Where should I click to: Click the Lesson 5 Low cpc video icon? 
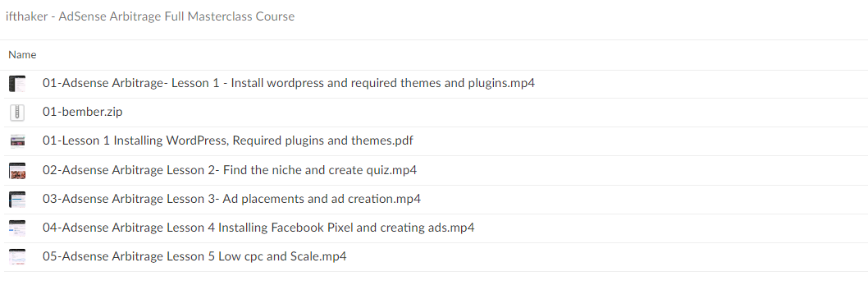coord(17,257)
